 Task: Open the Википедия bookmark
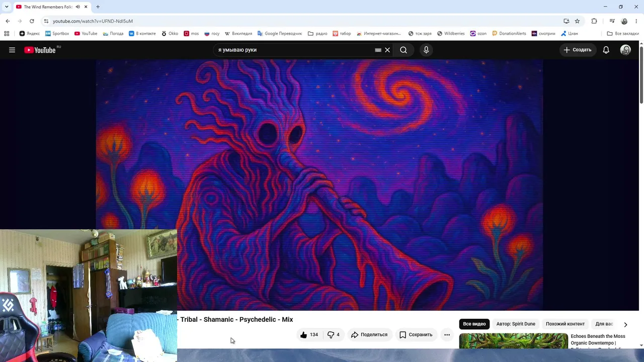(x=238, y=34)
